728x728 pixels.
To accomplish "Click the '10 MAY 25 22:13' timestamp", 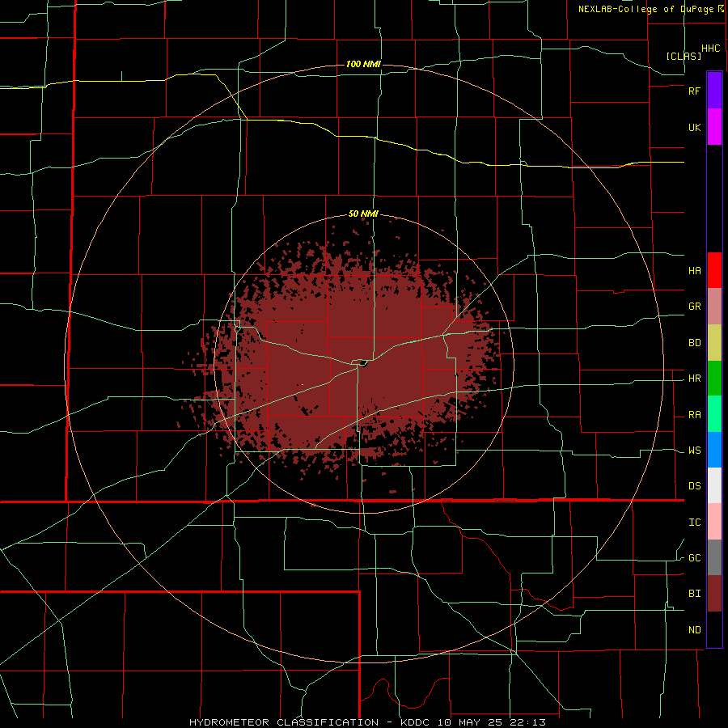I will 492,722.
